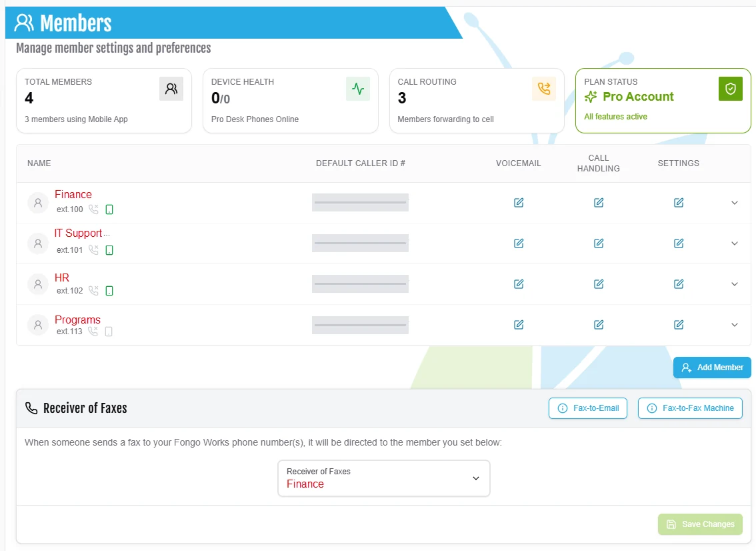Click the Save Changes button
Viewport: 756px width, 551px height.
[700, 524]
